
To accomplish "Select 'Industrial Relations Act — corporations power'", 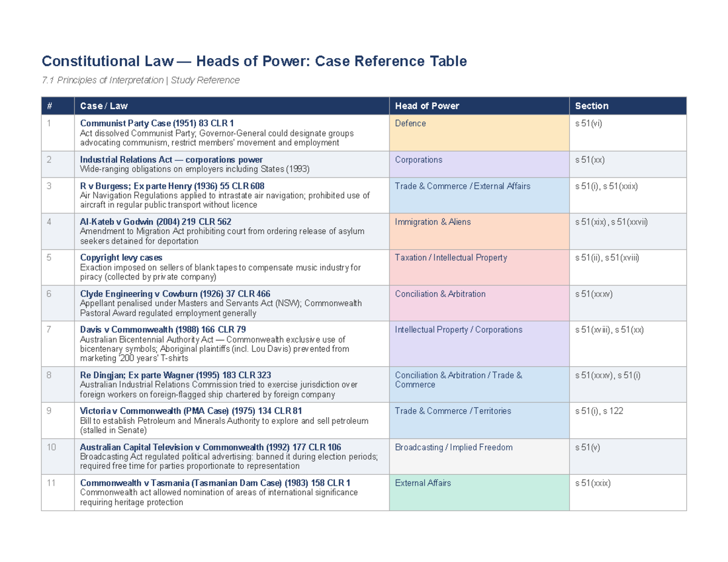I will [172, 159].
